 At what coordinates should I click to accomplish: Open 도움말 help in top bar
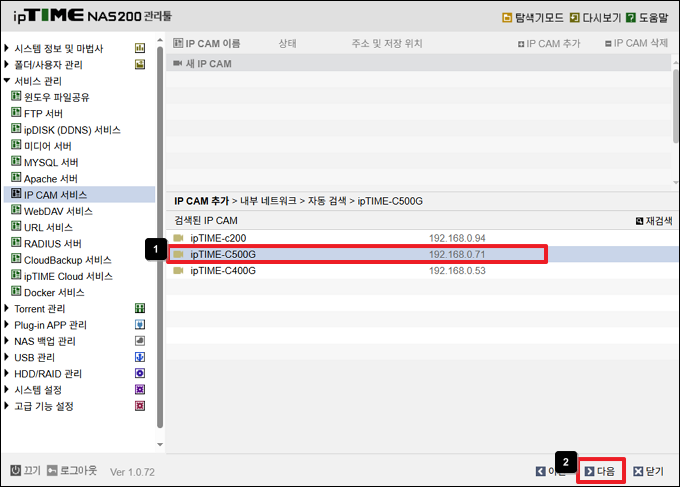[649, 18]
